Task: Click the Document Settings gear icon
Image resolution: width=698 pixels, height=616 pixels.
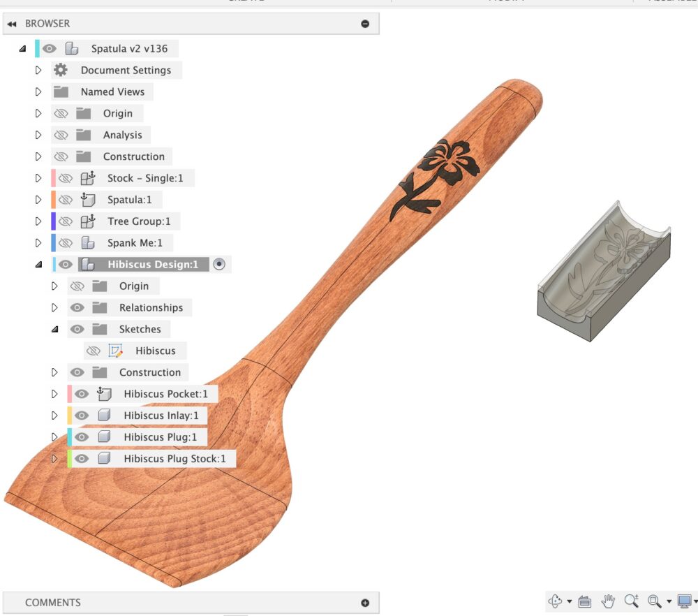Action: (61, 70)
